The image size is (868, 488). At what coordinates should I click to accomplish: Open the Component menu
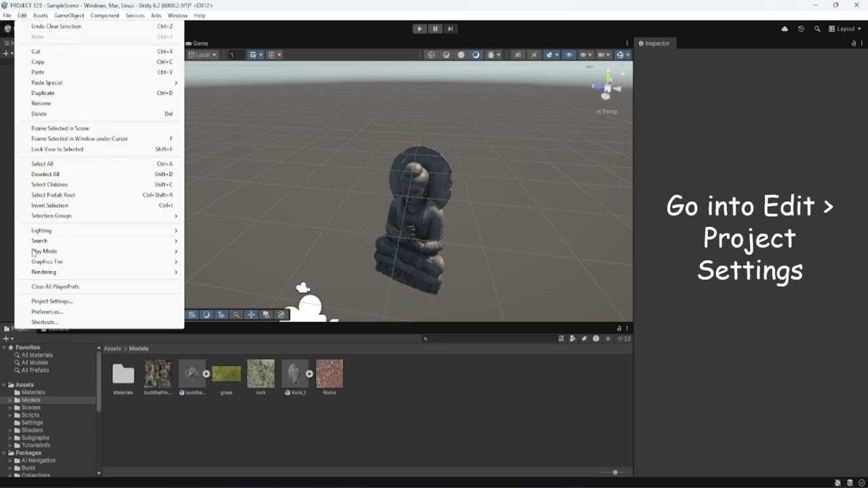tap(104, 16)
